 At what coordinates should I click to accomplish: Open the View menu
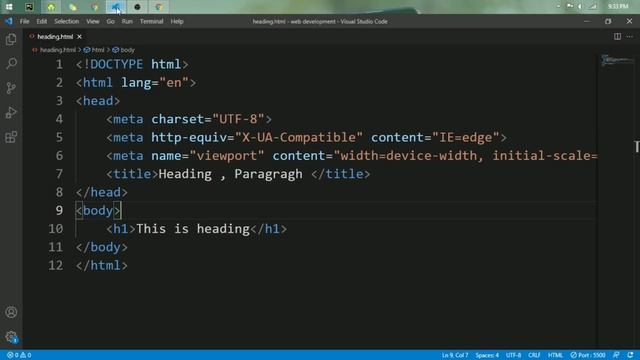pos(93,21)
